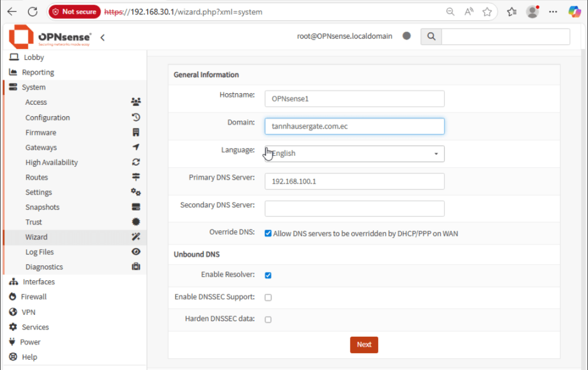Viewport: 588px width, 370px height.
Task: Click the Configuration history icon
Action: click(x=136, y=117)
